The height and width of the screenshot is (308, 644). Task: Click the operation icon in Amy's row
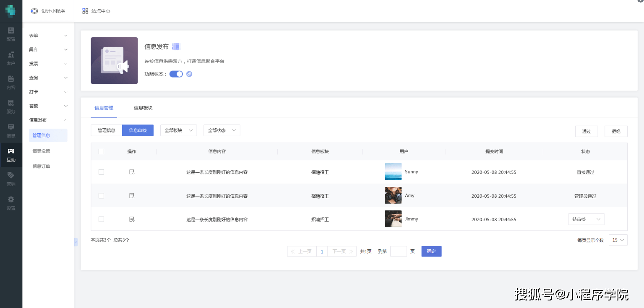132,196
